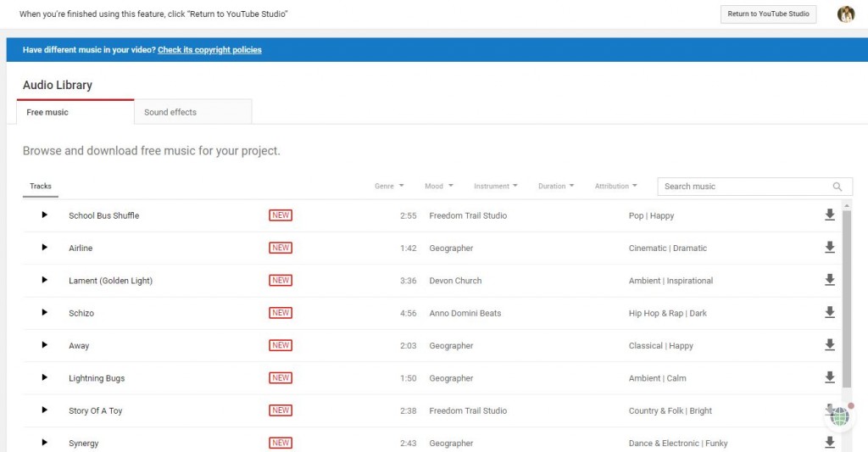Viewport: 868px width, 452px height.
Task: Download School Bus Shuffle
Action: pos(829,215)
